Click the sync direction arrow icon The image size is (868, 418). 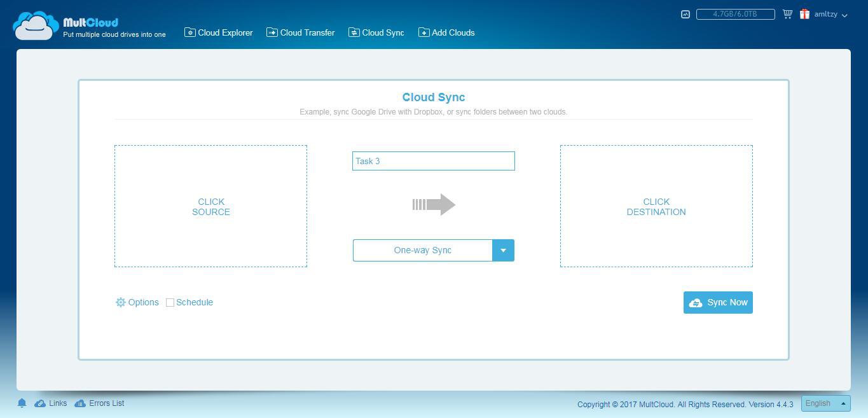click(434, 205)
